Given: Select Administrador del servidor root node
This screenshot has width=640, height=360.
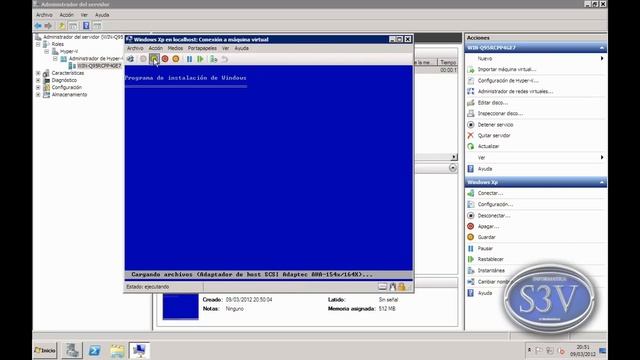Looking at the screenshot, I should tap(83, 37).
